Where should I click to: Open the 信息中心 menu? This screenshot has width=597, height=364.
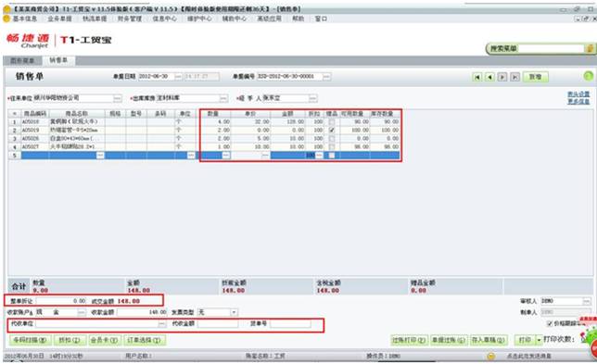tap(164, 19)
